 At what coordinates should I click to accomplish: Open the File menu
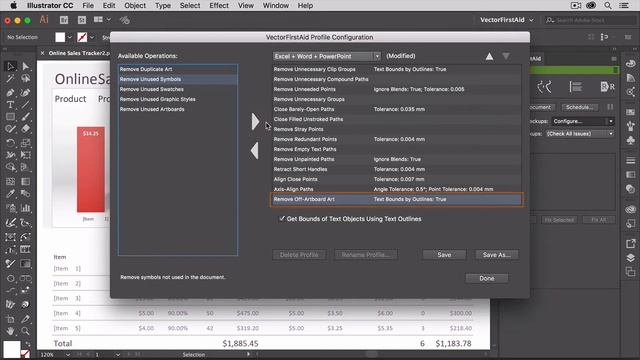pyautogui.click(x=88, y=5)
